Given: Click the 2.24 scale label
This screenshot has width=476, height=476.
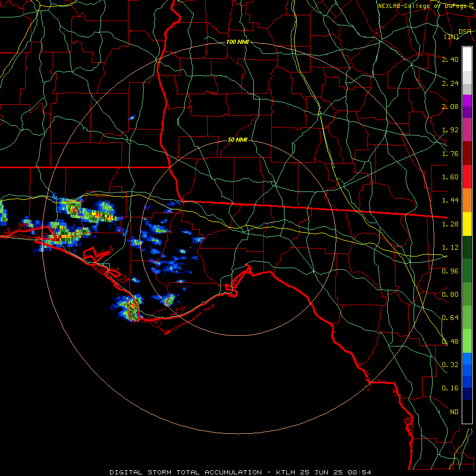Looking at the screenshot, I should (450, 83).
